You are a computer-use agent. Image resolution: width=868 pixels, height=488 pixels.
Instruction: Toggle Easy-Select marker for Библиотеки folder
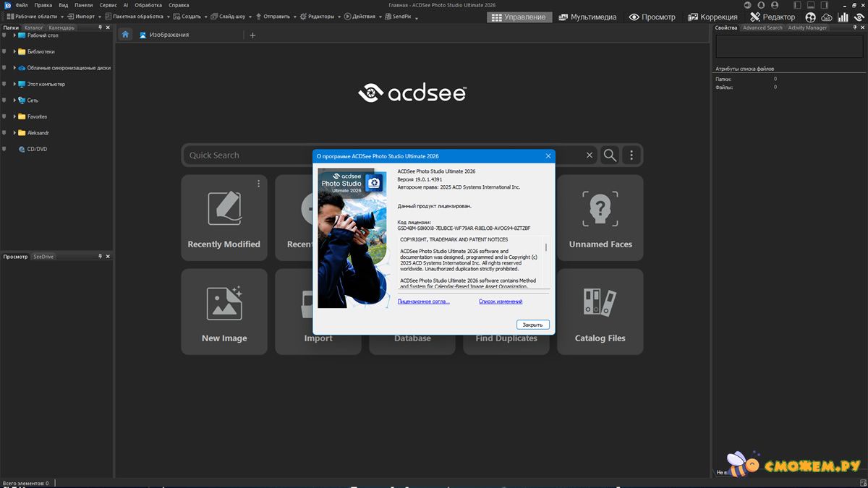pyautogui.click(x=4, y=51)
